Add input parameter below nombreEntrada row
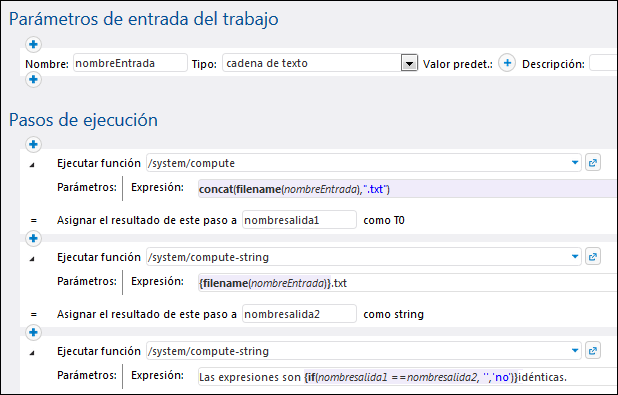Image resolution: width=618 pixels, height=395 pixels. click(x=34, y=80)
